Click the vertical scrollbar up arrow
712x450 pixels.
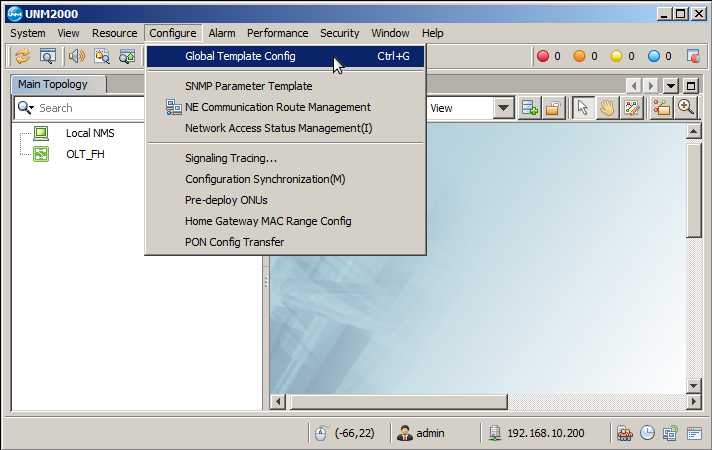click(x=694, y=132)
